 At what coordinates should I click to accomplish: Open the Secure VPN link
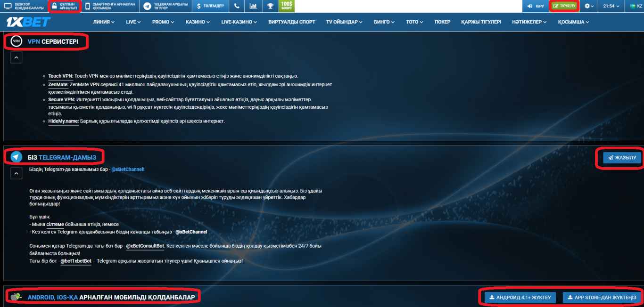pyautogui.click(x=61, y=100)
